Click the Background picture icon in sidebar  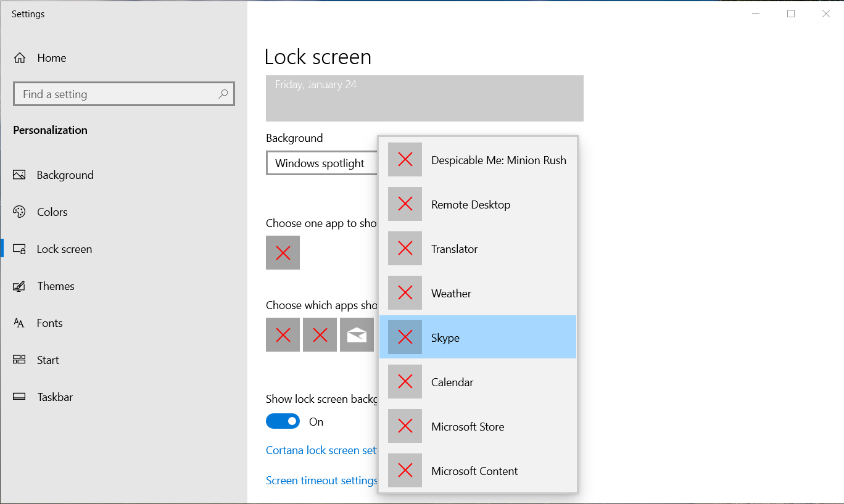click(x=19, y=175)
